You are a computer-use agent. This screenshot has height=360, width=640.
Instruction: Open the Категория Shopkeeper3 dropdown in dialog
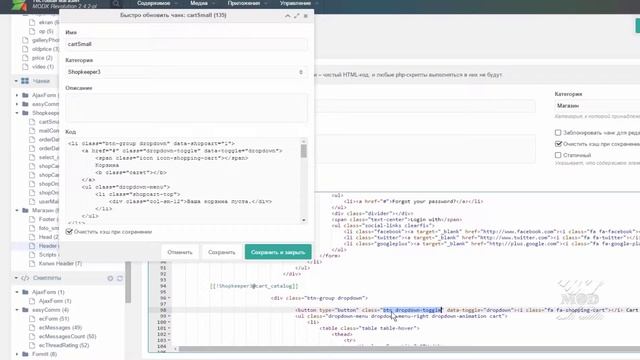(x=301, y=72)
